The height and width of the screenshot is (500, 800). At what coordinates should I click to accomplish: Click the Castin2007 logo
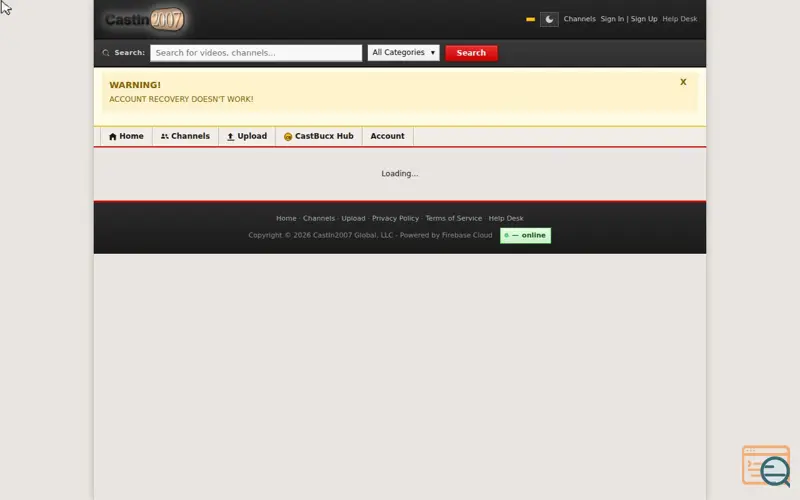coord(145,19)
